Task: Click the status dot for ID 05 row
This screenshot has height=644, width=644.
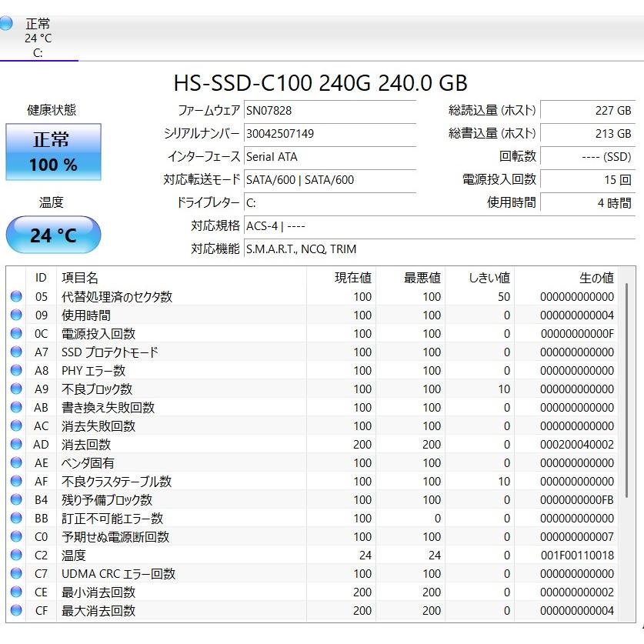Action: click(x=16, y=296)
